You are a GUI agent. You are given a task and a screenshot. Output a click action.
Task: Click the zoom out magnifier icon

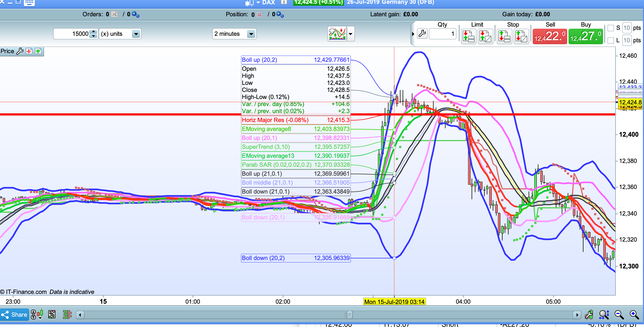pyautogui.click(x=619, y=315)
